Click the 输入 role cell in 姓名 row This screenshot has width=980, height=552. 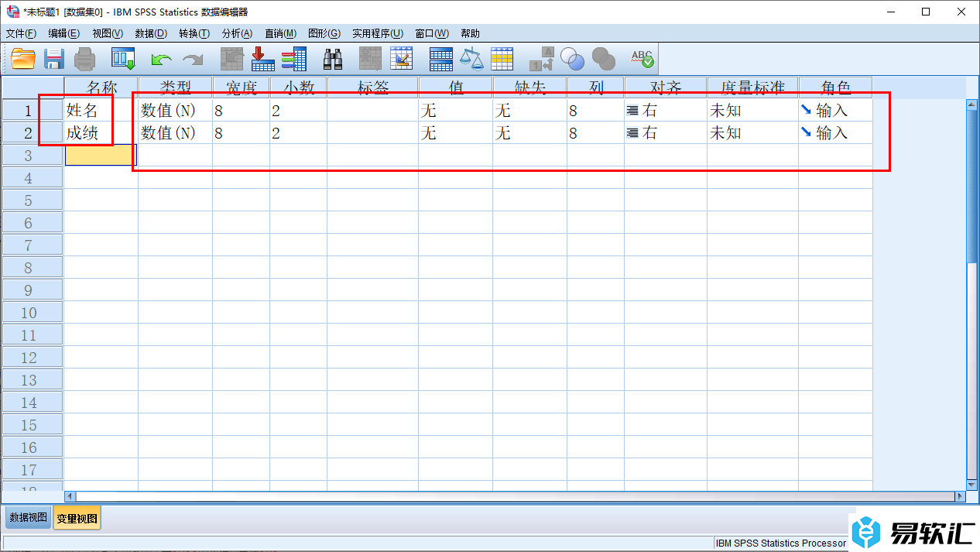pos(836,111)
